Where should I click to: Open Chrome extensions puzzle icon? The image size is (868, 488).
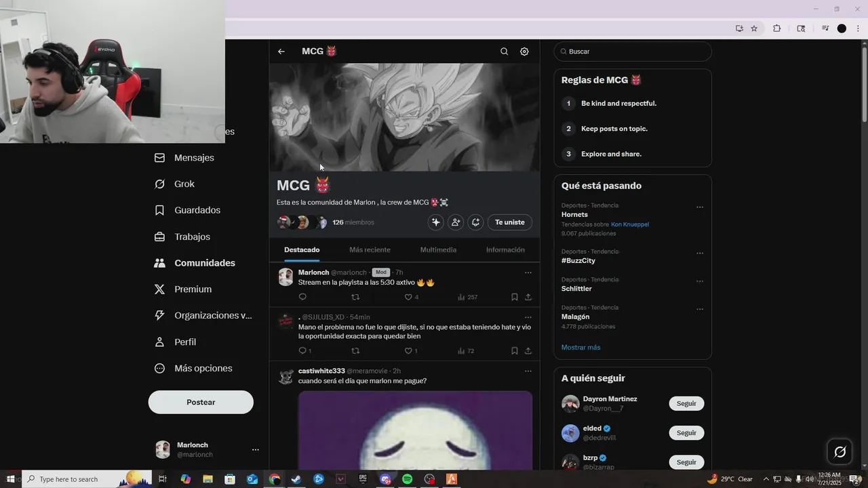click(x=777, y=28)
